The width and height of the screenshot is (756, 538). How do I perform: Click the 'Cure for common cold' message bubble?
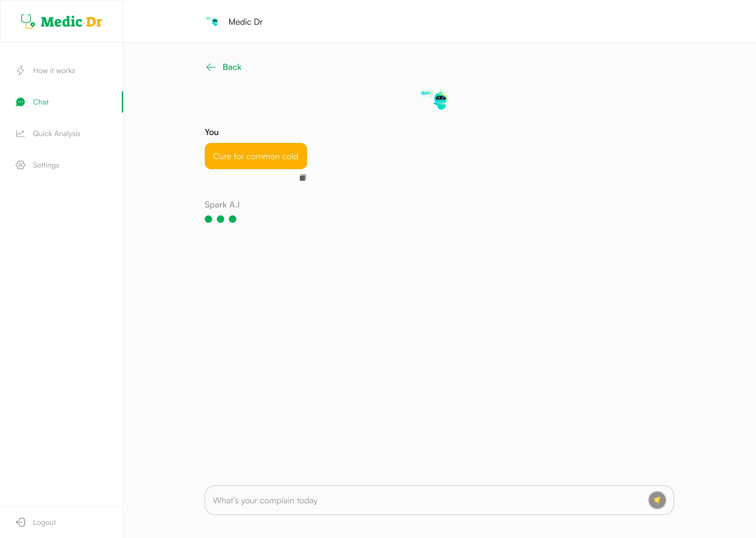click(x=256, y=156)
